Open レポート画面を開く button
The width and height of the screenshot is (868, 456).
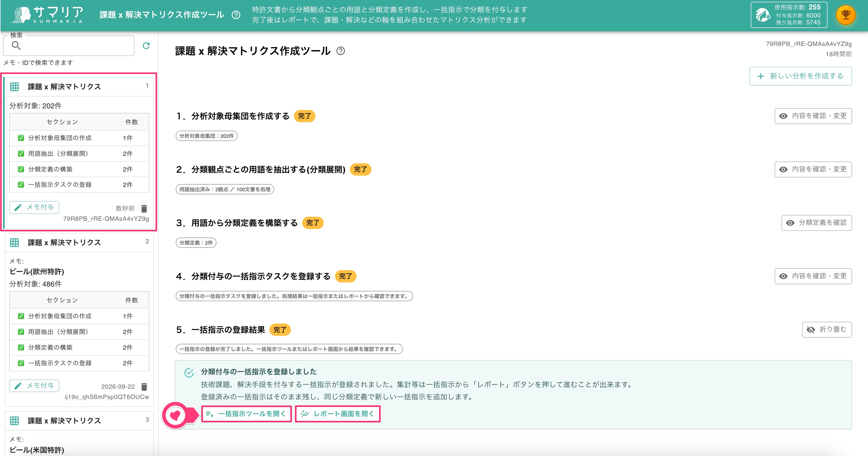click(x=338, y=414)
